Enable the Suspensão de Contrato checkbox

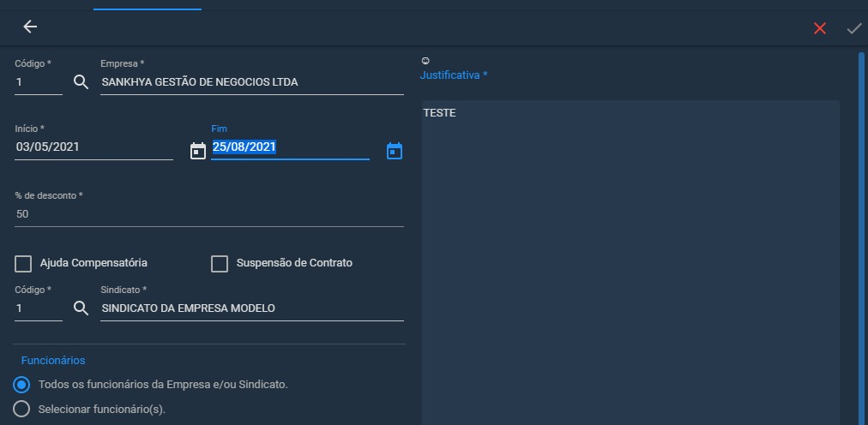coord(220,264)
